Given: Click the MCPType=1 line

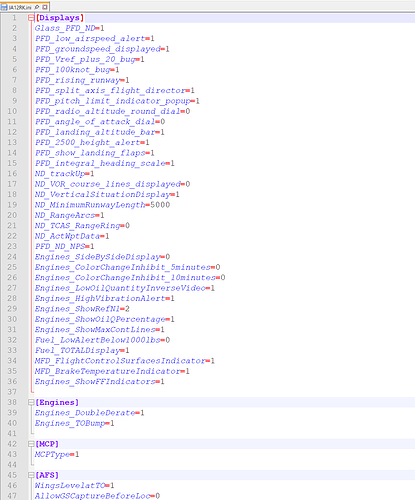Looking at the screenshot, I should click(57, 454).
